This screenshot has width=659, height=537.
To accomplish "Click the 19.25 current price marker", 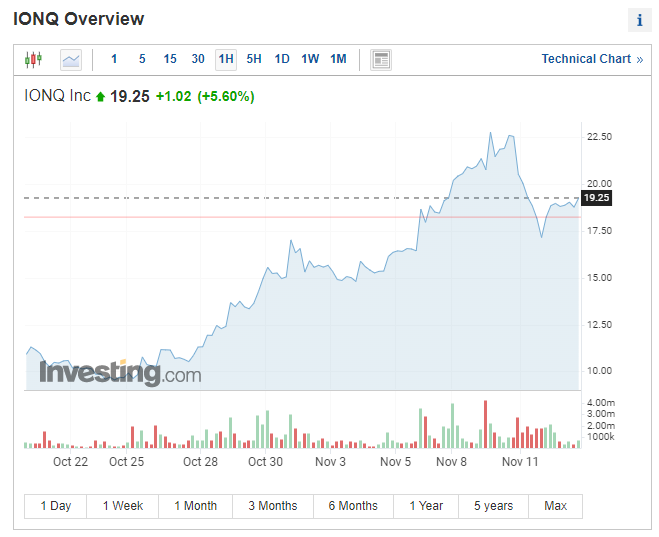I will [x=596, y=197].
